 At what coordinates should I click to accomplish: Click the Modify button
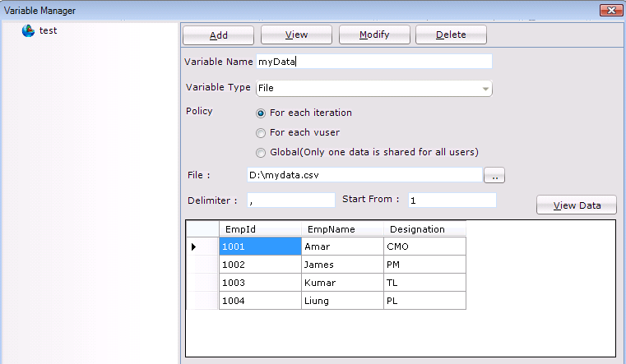tap(373, 35)
